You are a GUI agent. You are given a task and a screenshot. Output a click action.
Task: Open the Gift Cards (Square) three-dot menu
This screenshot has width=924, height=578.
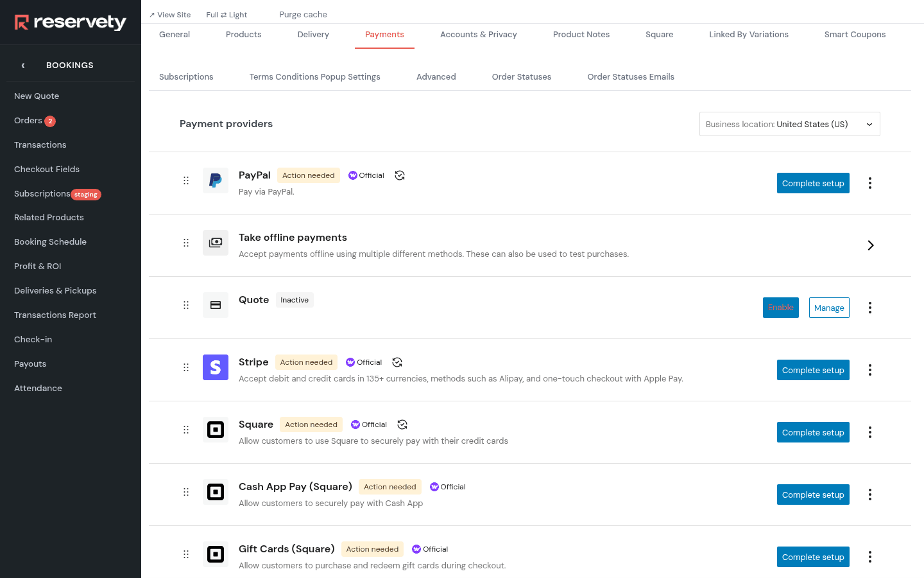tap(870, 557)
